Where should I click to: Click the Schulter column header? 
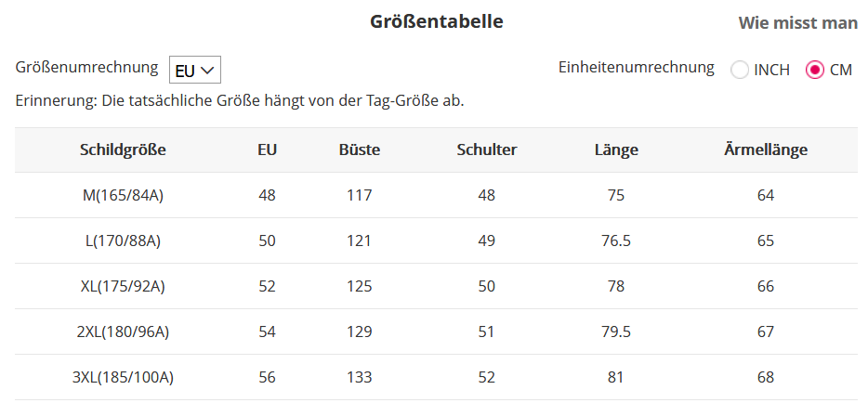487,149
